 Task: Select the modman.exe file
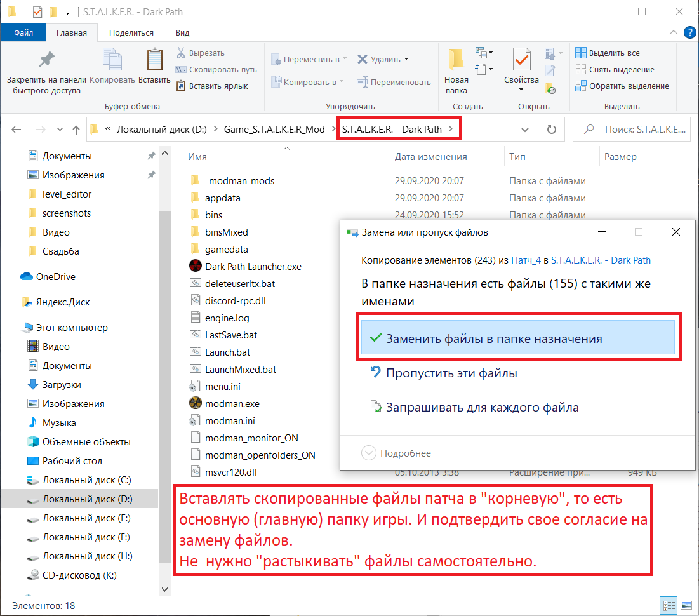(224, 404)
